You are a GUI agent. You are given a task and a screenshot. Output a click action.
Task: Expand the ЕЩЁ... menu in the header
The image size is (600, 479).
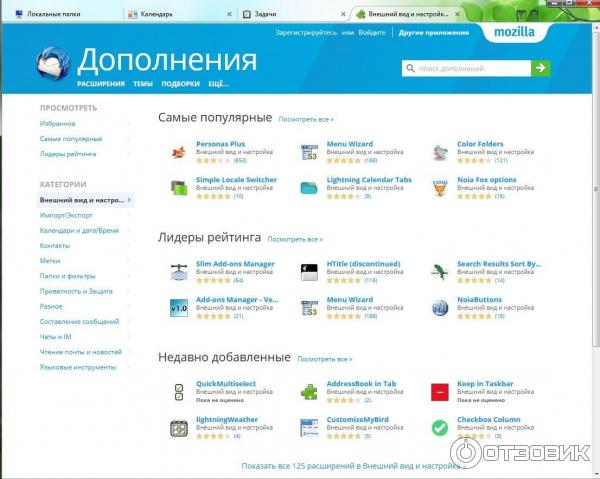(x=219, y=84)
